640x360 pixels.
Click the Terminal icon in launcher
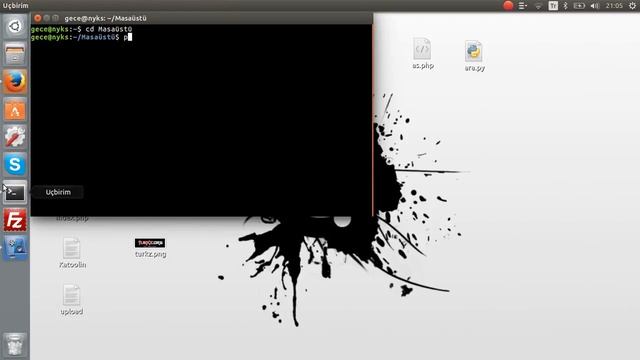pyautogui.click(x=15, y=192)
